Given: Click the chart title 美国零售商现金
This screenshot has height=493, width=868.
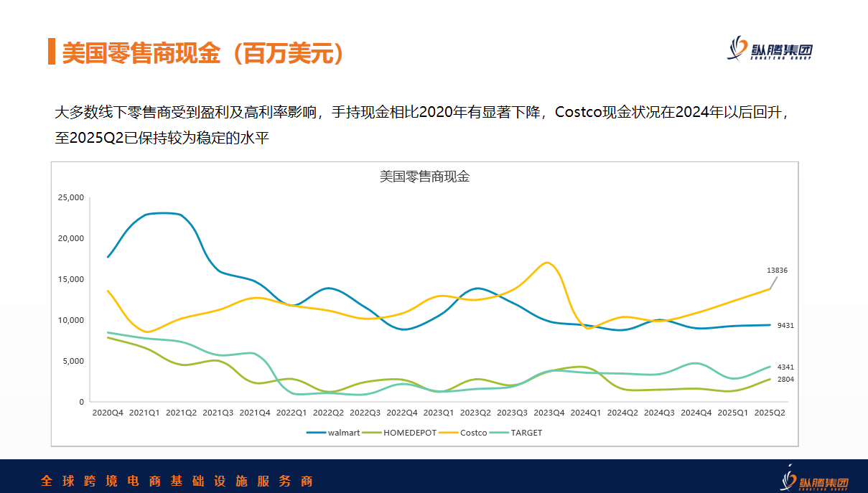Looking at the screenshot, I should 424,177.
